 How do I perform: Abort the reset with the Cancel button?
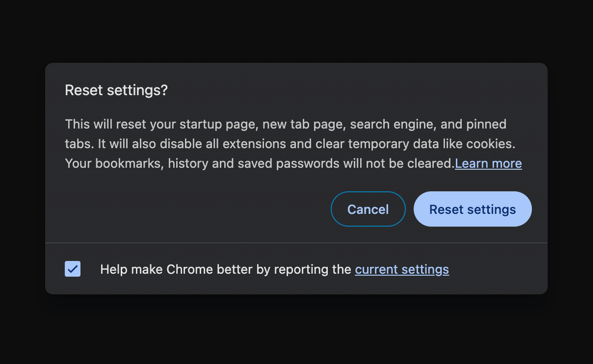point(368,209)
